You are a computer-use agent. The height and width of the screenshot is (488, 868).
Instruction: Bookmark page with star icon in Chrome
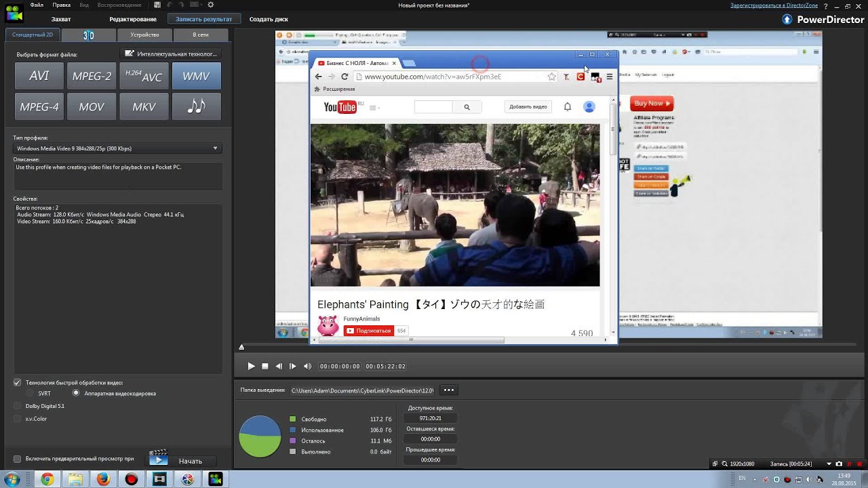pyautogui.click(x=551, y=77)
